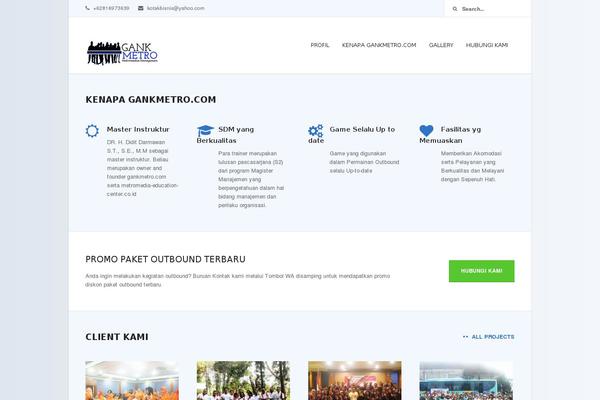Click the graduation cap icon
Viewport: 600px width, 400px height.
(x=205, y=131)
